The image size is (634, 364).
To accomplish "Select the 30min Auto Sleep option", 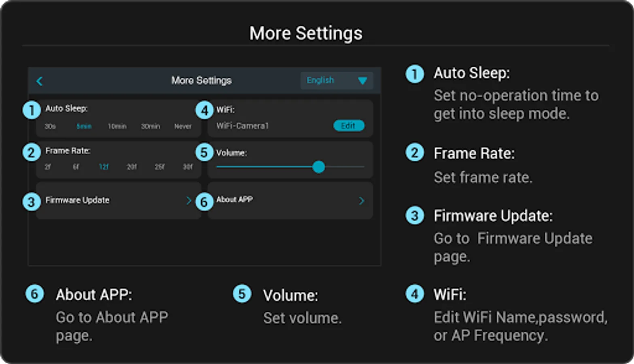I will point(151,127).
